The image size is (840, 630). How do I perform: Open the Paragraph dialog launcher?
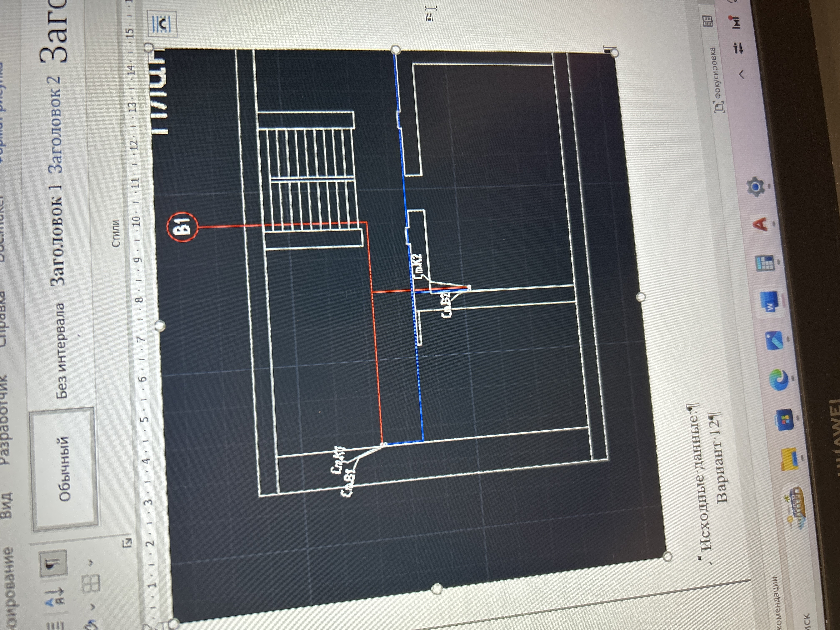click(x=127, y=543)
